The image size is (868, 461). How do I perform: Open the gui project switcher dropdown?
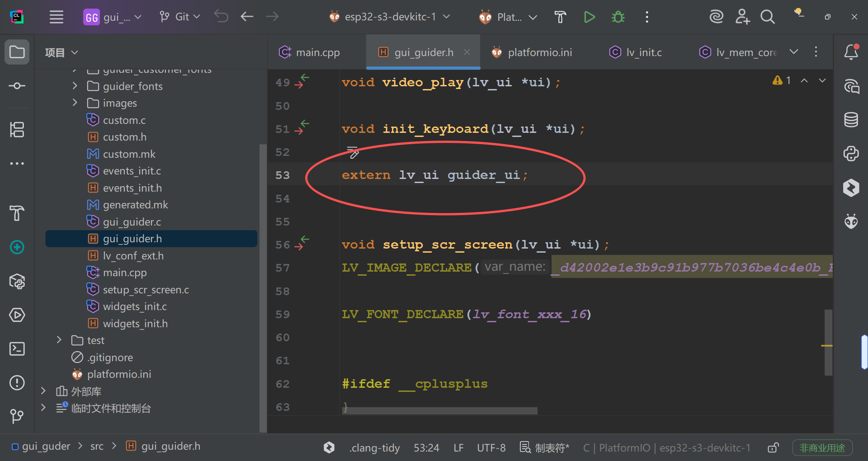(113, 17)
